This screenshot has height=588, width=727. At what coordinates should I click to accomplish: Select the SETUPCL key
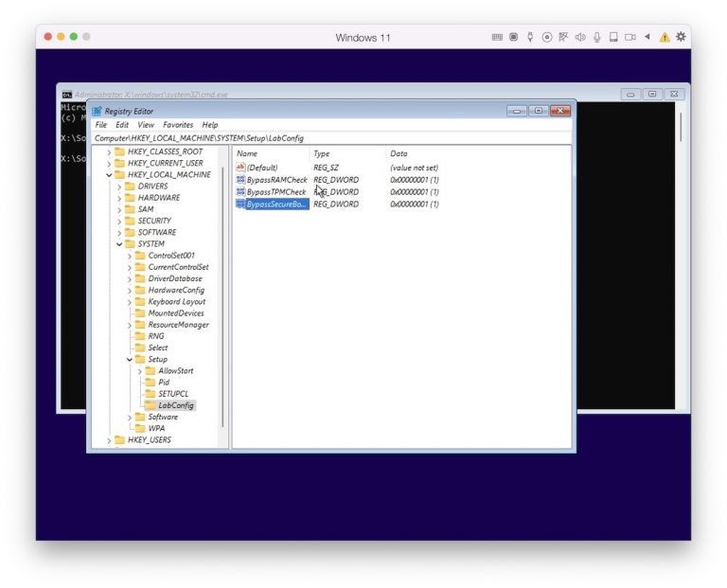(173, 394)
